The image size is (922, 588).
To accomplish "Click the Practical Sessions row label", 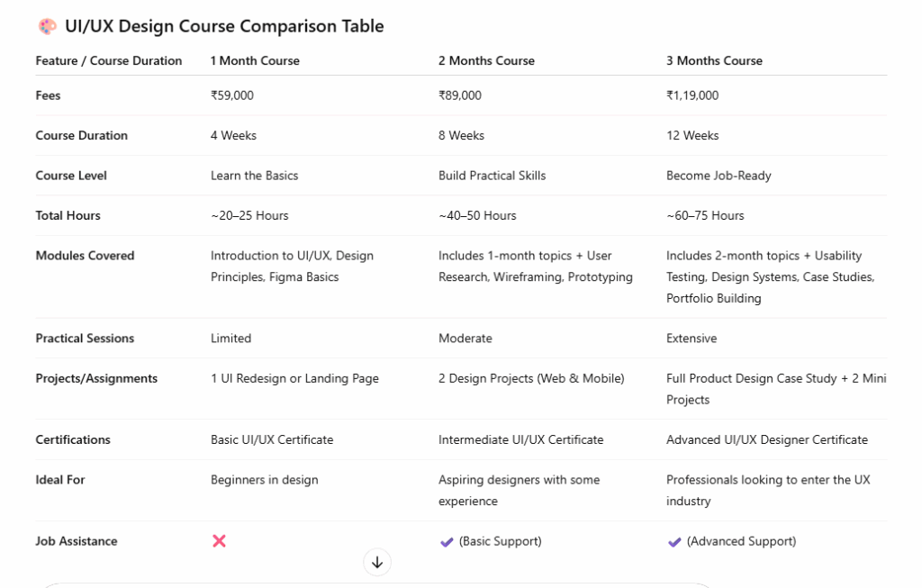I will click(85, 339).
